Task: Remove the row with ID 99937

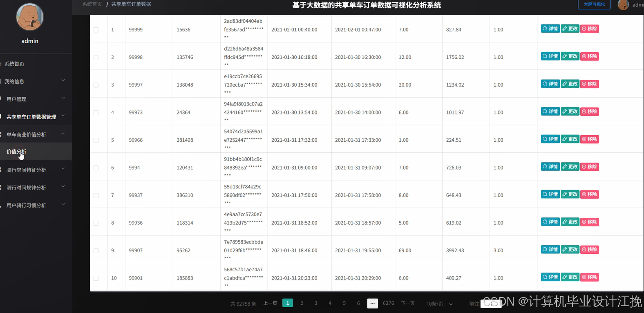Action: [590, 194]
